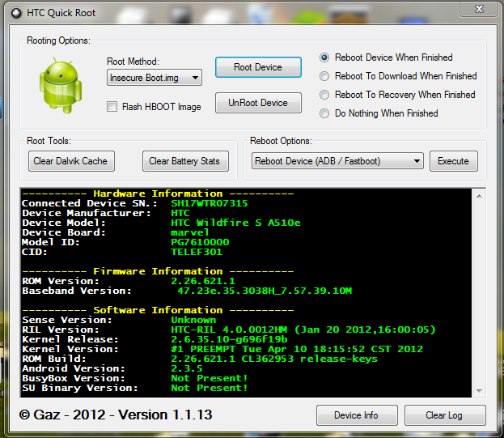The image size is (504, 438).
Task: Click device board value marvel
Action: coord(189,232)
